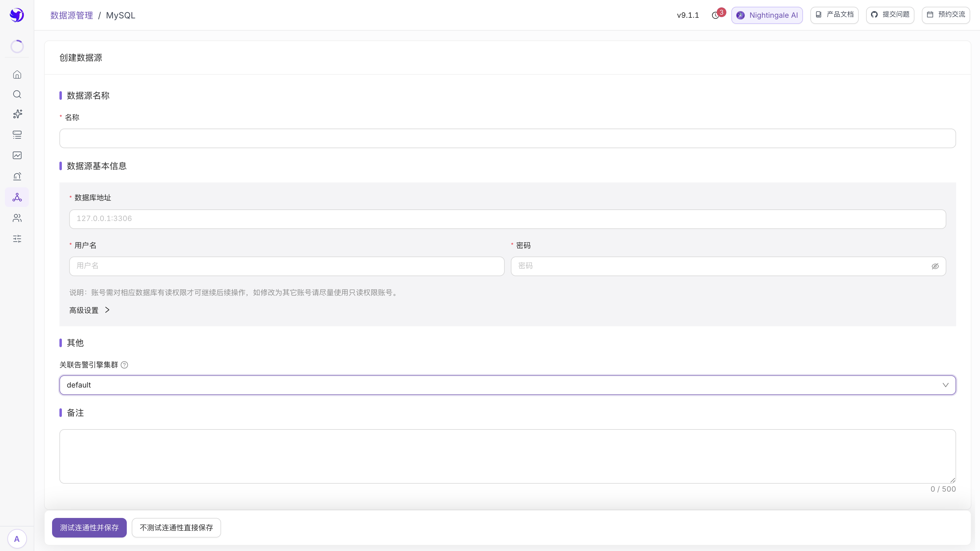The image size is (980, 551).
Task: Expand 高级设置 section
Action: (89, 310)
